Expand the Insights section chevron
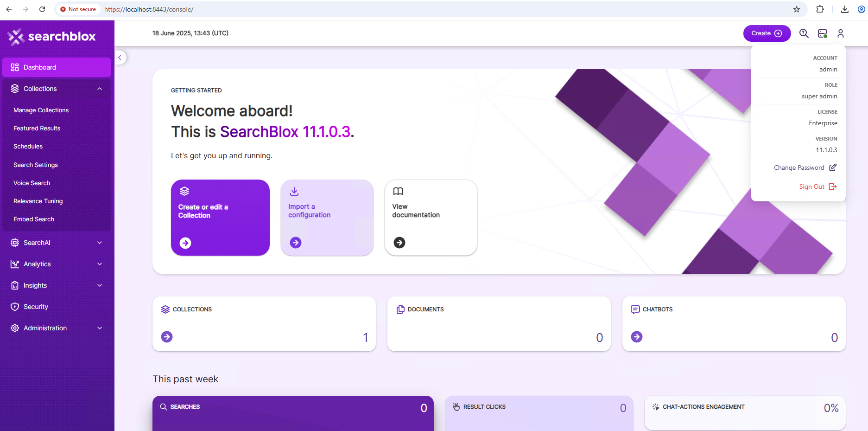The width and height of the screenshot is (868, 431). [100, 285]
